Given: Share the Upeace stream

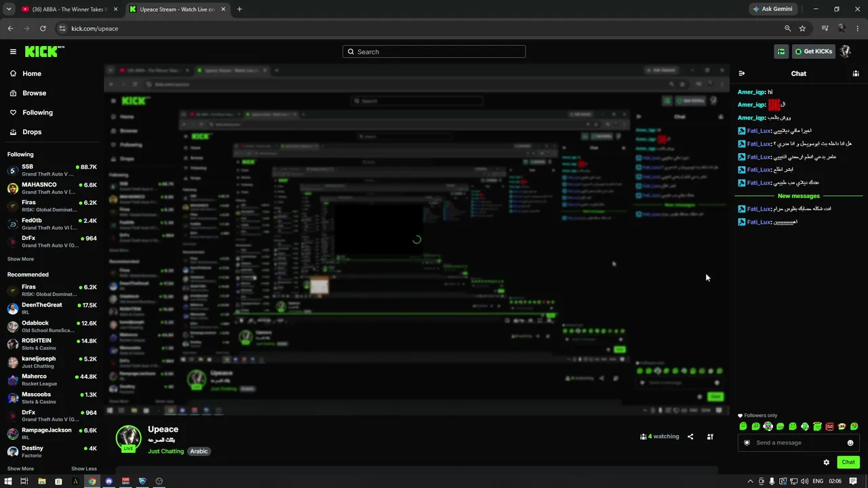Looking at the screenshot, I should tap(690, 436).
